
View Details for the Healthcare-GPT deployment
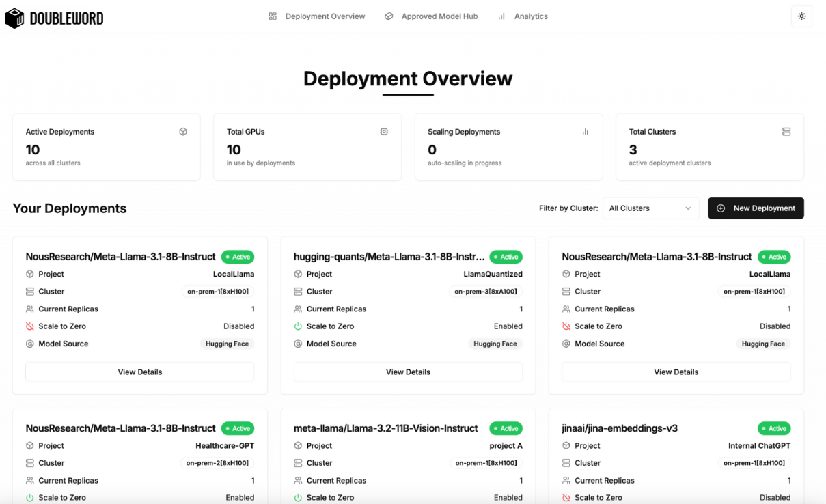[139, 503]
